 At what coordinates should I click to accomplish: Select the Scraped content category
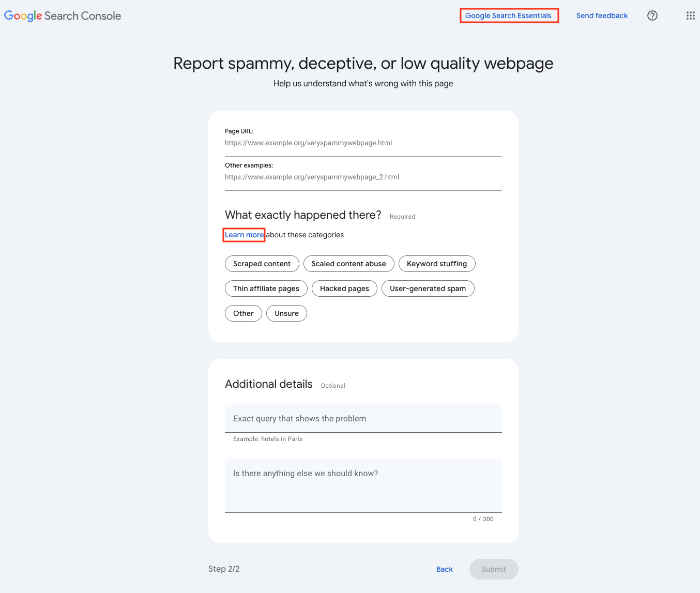(x=262, y=264)
